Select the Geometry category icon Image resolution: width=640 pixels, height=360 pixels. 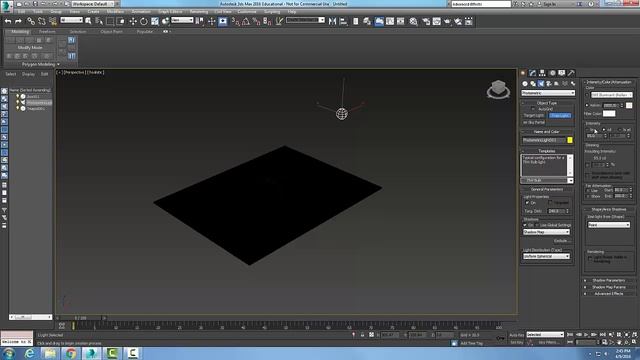coord(525,84)
